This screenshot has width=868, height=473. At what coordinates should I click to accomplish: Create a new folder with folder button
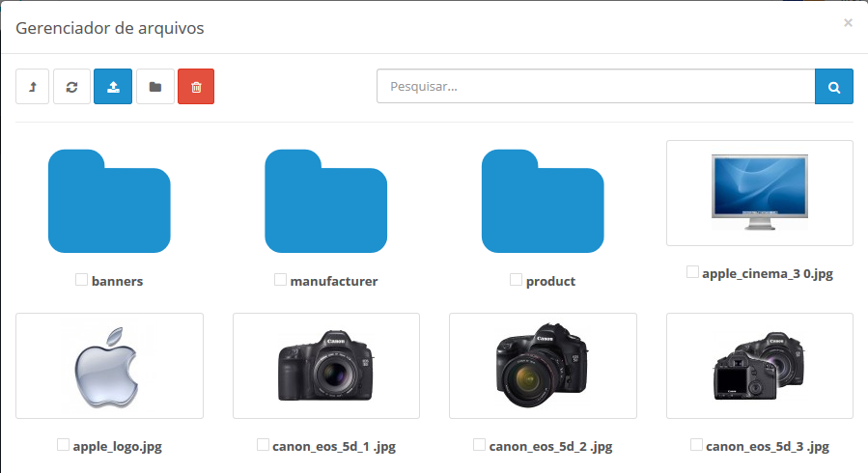pyautogui.click(x=154, y=87)
